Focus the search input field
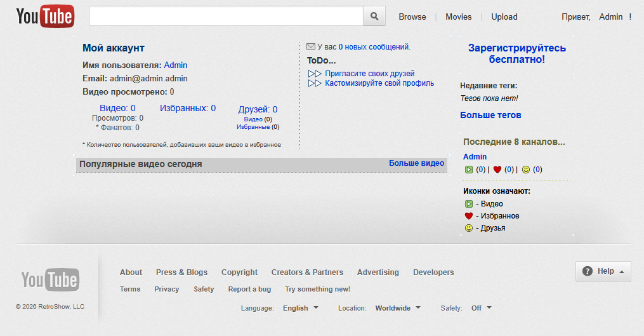 pyautogui.click(x=226, y=16)
